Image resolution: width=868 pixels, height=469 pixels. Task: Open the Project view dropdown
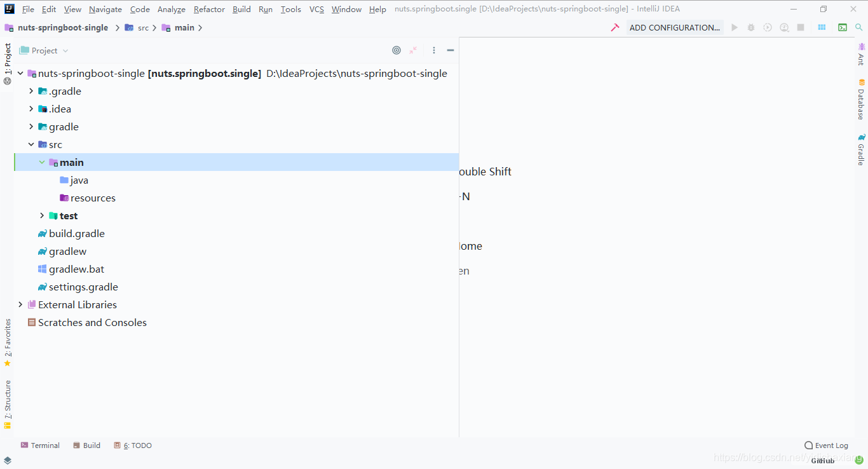click(44, 50)
